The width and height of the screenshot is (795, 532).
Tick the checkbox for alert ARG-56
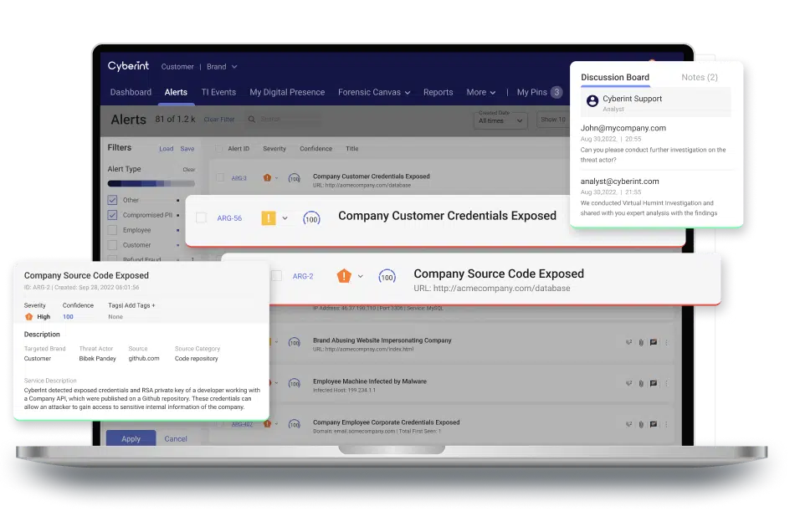201,217
